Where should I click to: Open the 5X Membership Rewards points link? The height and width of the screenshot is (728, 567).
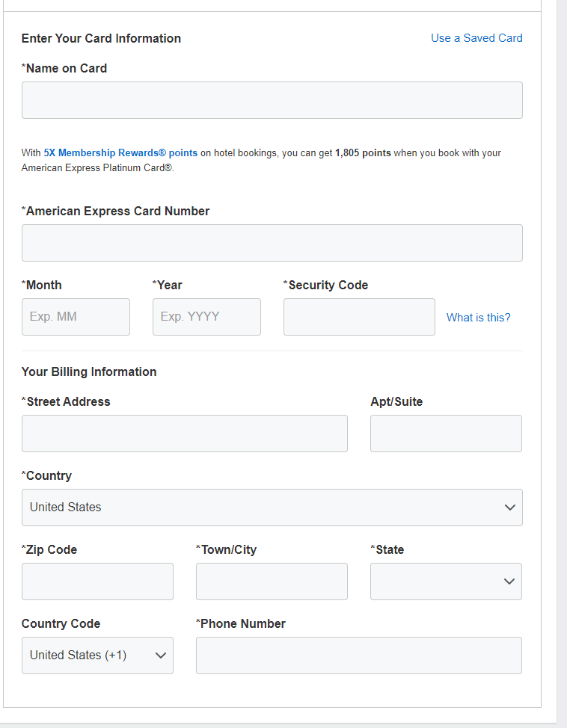120,152
